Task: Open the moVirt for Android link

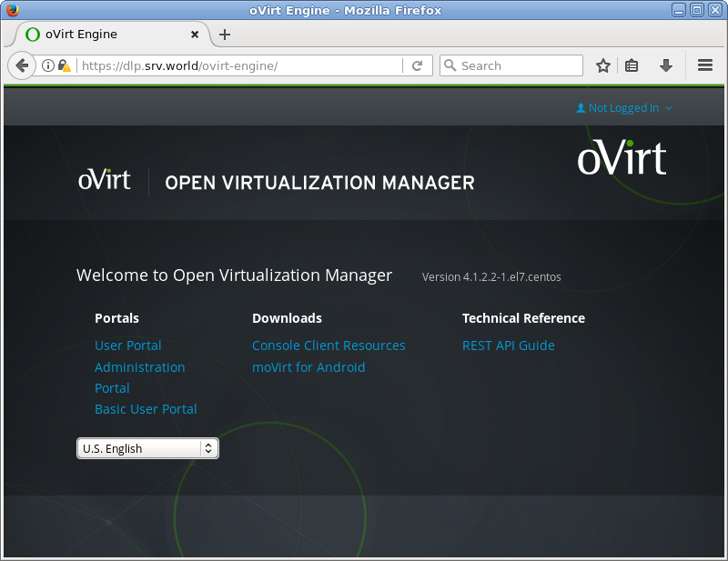Action: pyautogui.click(x=308, y=367)
